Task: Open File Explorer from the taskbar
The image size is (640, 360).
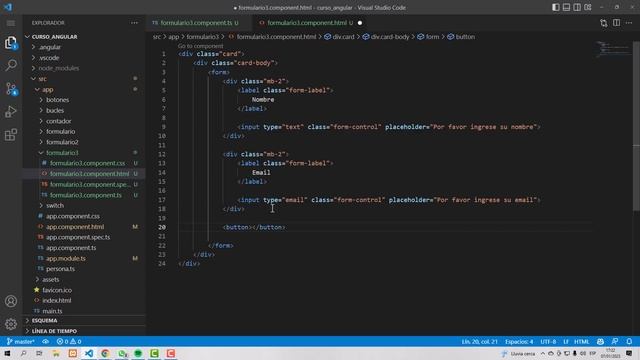Action: pyautogui.click(x=56, y=353)
